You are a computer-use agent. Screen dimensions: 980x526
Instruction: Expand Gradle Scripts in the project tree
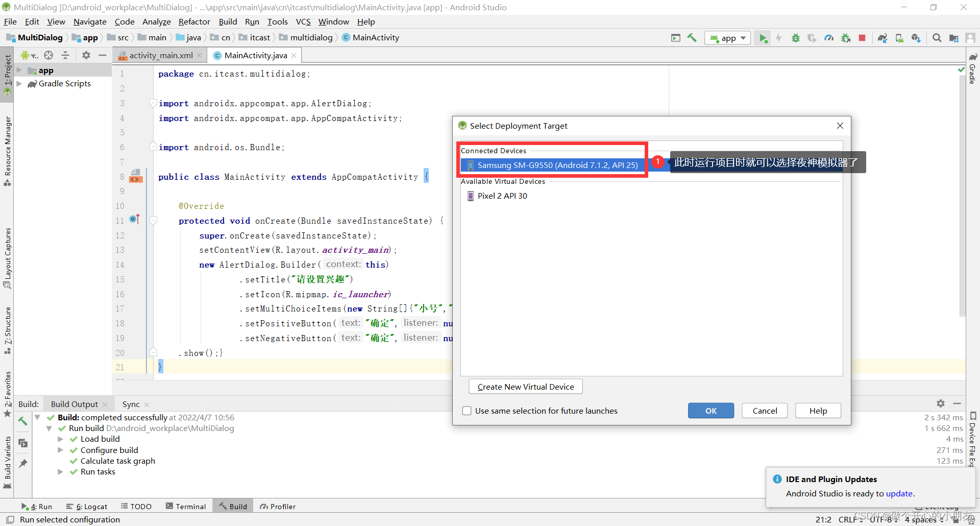coord(19,84)
